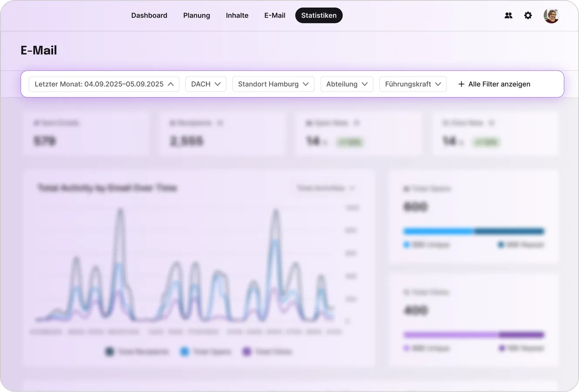Open the Führungskraft dropdown

pyautogui.click(x=413, y=84)
